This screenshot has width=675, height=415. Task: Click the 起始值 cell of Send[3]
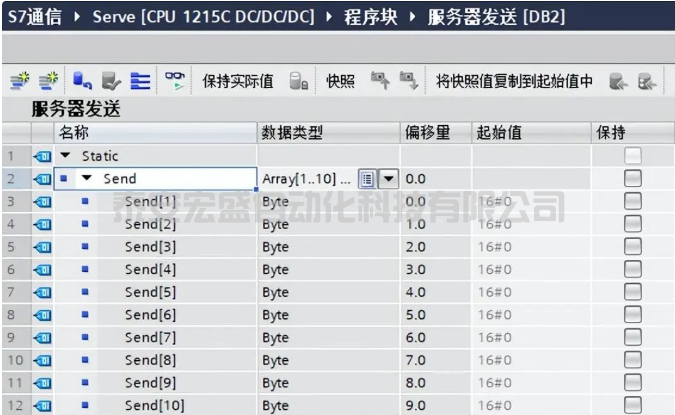click(x=530, y=247)
